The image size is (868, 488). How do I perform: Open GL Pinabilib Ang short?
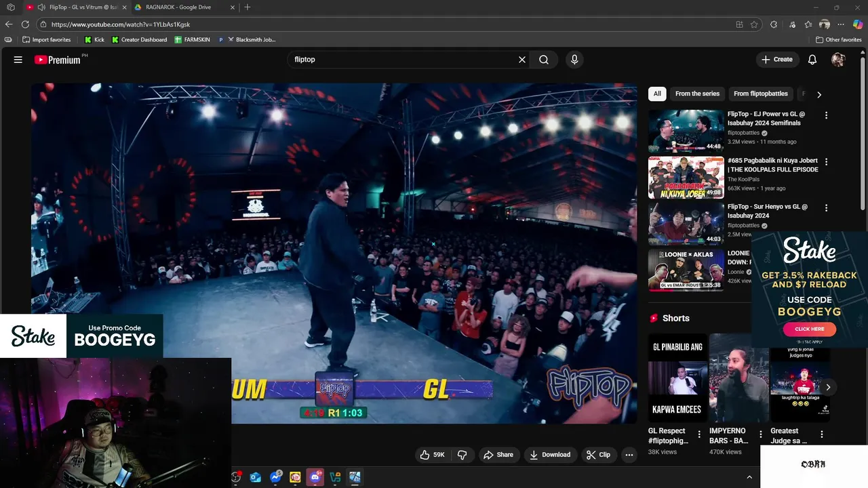[x=677, y=378]
